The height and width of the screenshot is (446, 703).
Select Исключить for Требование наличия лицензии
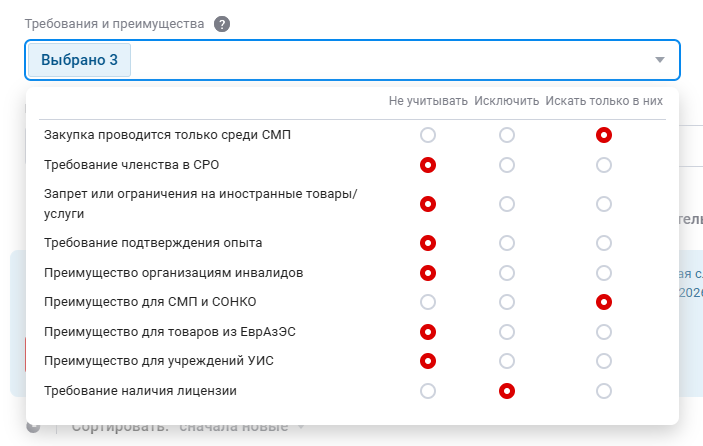507,391
